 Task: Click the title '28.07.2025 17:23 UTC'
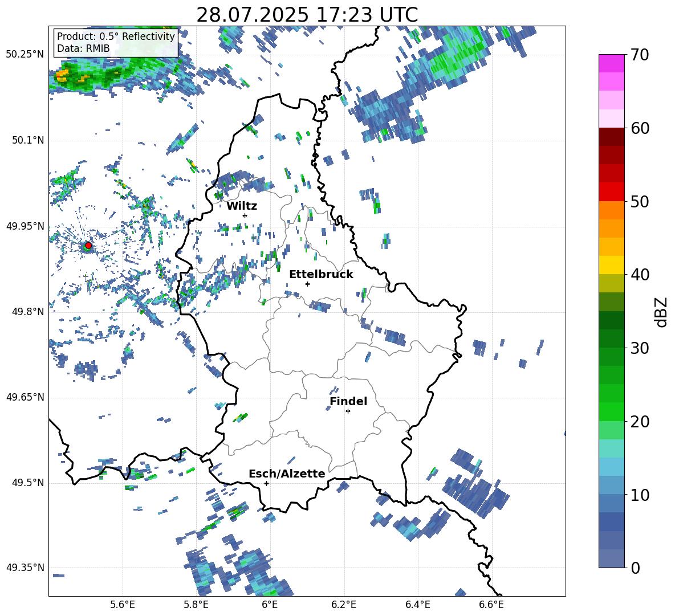click(x=307, y=15)
